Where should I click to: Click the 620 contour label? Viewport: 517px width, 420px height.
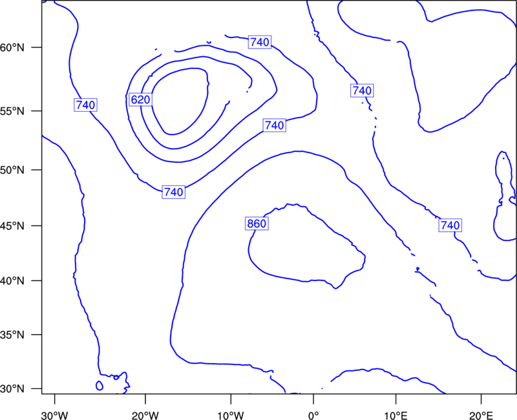[140, 100]
